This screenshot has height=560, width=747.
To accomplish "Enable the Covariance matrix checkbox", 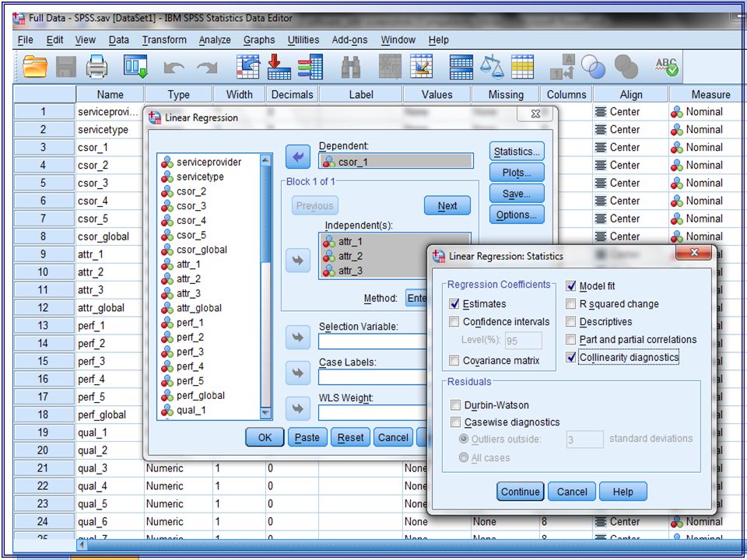I will (454, 360).
